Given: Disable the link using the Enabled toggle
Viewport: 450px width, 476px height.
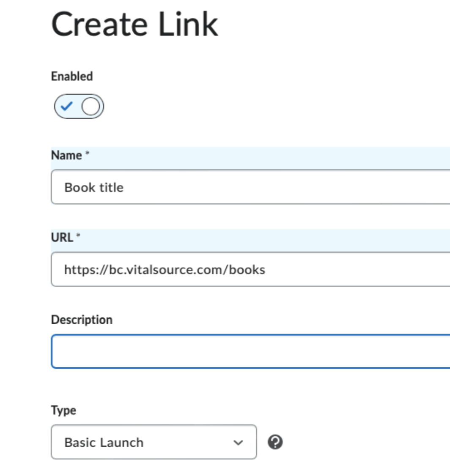Looking at the screenshot, I should pos(79,106).
